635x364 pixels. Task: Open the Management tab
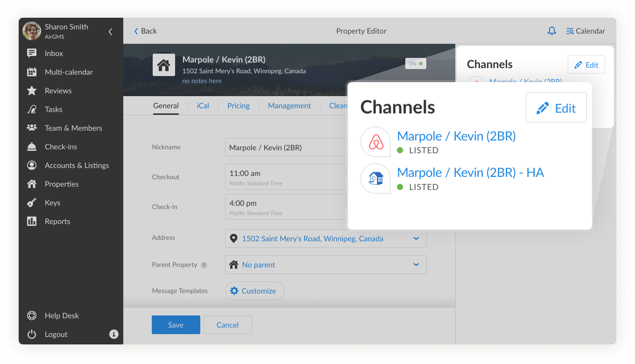[x=289, y=105]
